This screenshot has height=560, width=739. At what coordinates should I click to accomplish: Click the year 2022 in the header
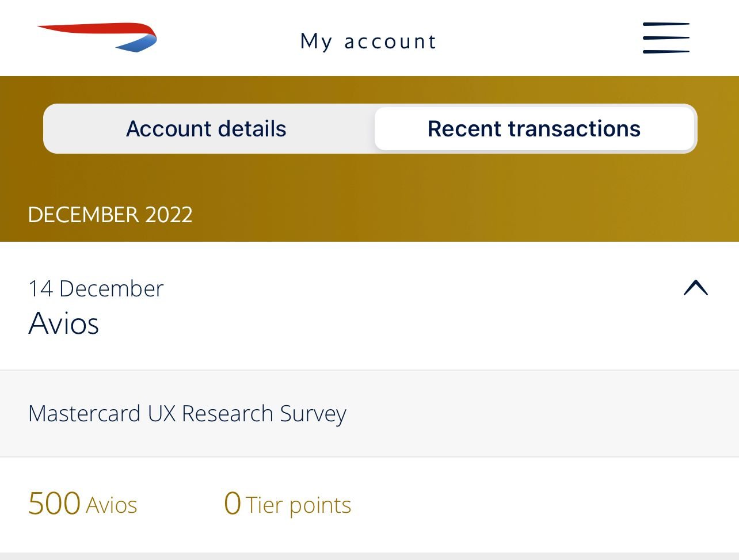click(169, 215)
